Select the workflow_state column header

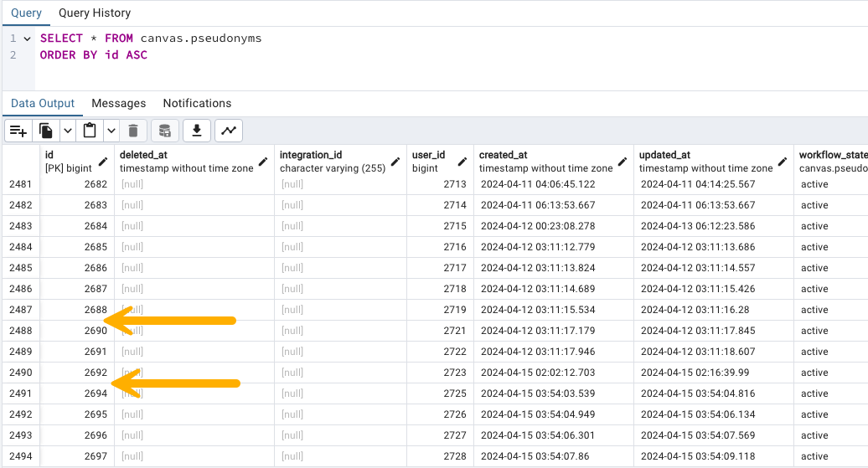(x=830, y=162)
